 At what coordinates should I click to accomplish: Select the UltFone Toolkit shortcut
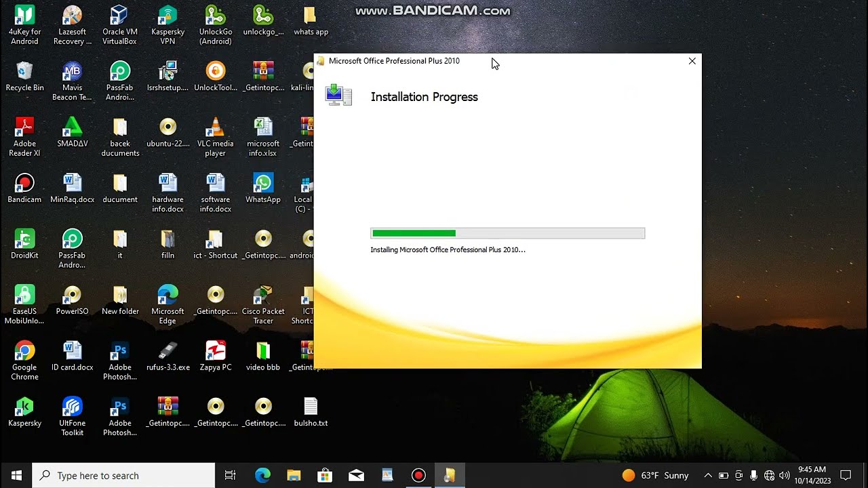coord(72,416)
